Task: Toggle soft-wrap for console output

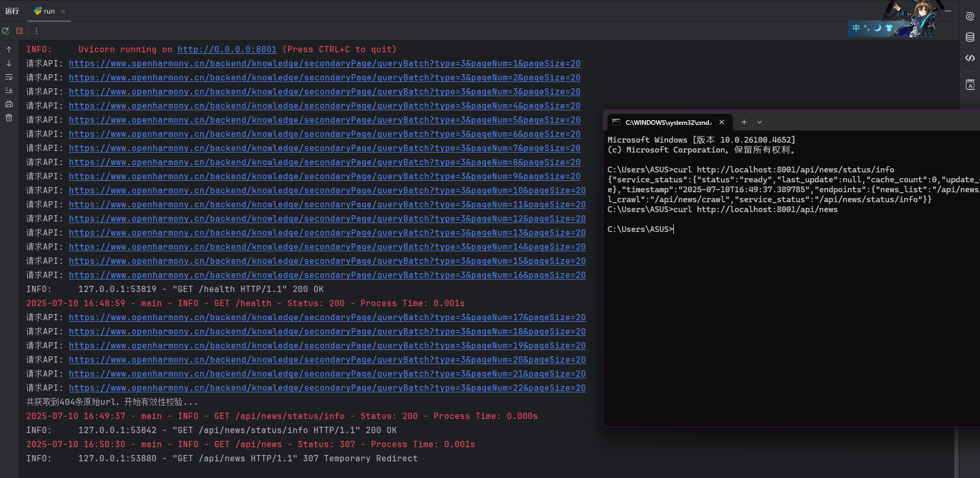Action: 9,77
